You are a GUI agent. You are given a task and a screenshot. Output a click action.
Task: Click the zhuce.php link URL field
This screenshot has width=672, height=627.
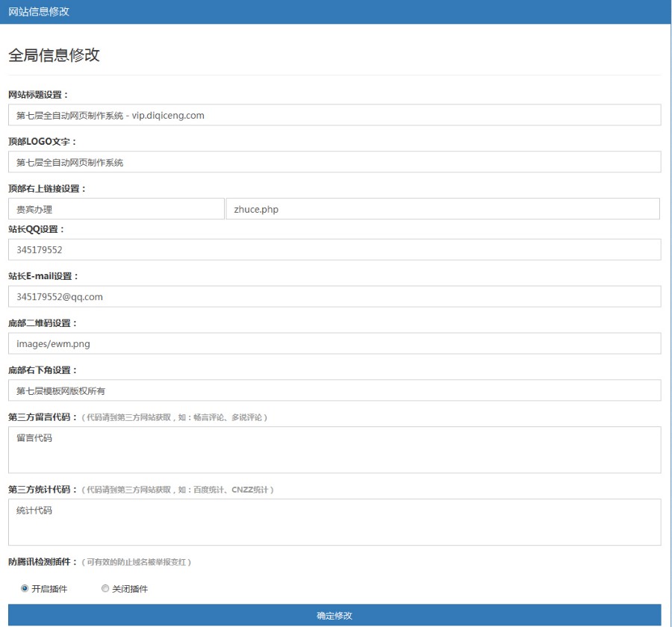pos(443,209)
